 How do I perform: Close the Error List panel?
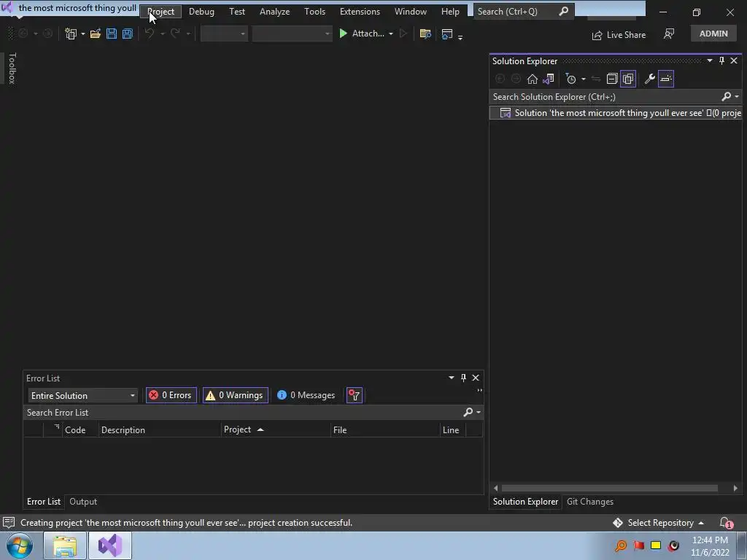click(x=476, y=378)
